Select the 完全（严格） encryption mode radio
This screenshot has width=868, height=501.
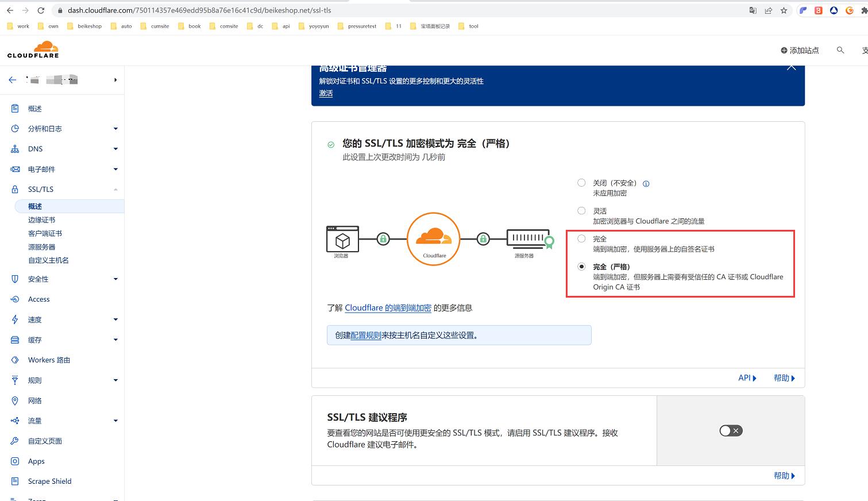click(x=581, y=267)
